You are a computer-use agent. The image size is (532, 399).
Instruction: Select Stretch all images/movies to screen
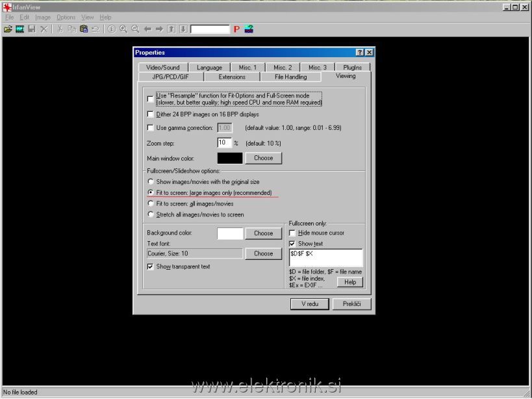coord(151,214)
